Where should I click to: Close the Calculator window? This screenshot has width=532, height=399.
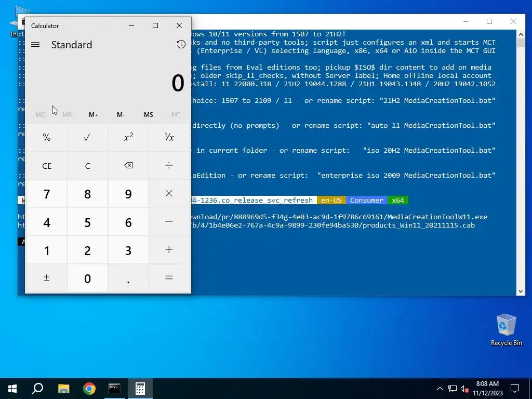[x=179, y=25]
